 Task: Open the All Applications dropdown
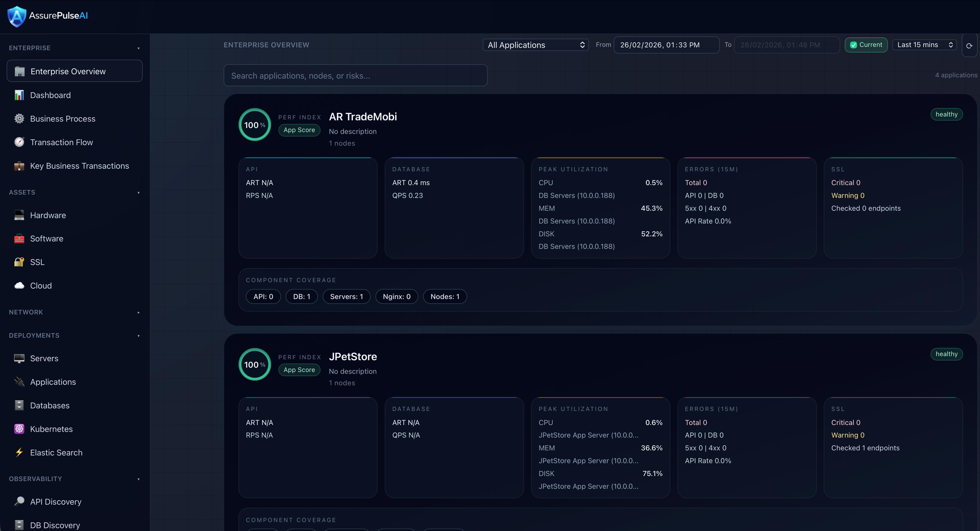pyautogui.click(x=536, y=45)
